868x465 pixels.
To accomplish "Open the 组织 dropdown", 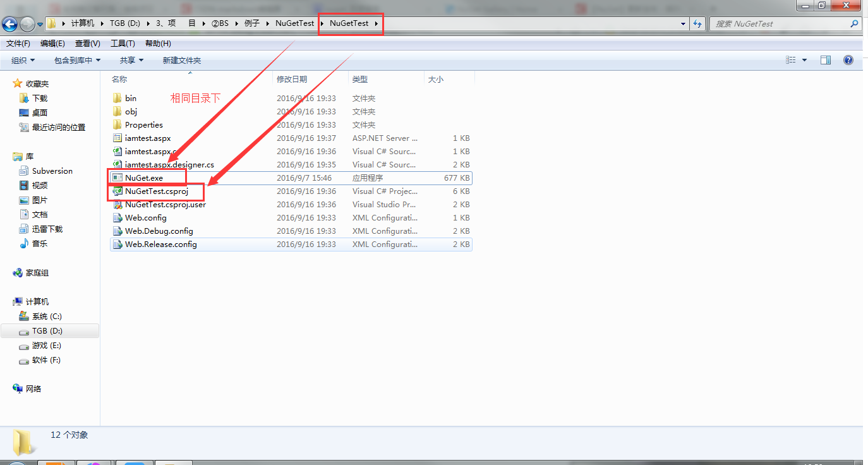I will [23, 60].
